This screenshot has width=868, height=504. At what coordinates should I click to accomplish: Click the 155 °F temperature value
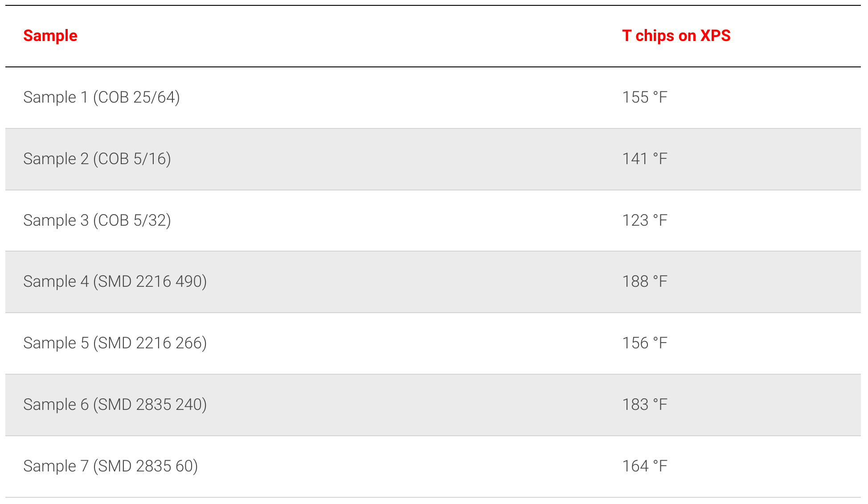(x=644, y=97)
